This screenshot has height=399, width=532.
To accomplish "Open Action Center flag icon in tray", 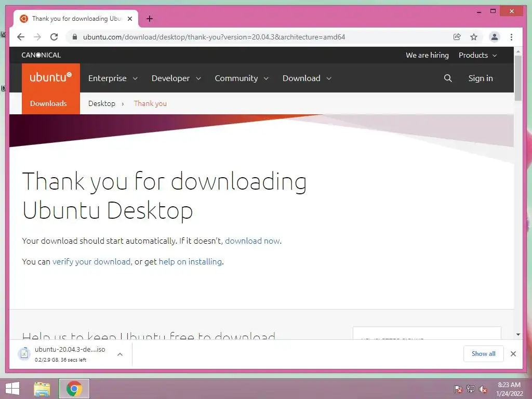I will [x=458, y=389].
